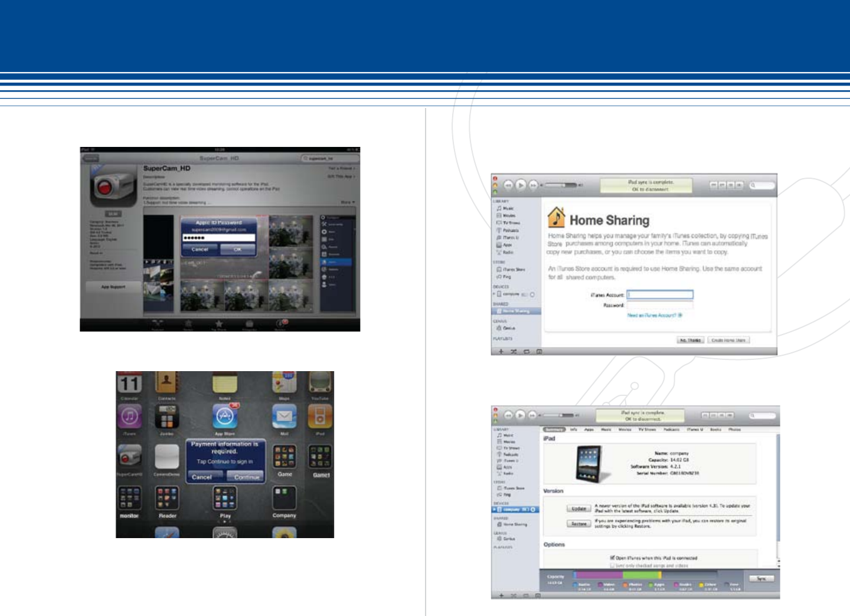Open the orange iPod app icon
Image resolution: width=850 pixels, height=616 pixels.
[x=320, y=417]
